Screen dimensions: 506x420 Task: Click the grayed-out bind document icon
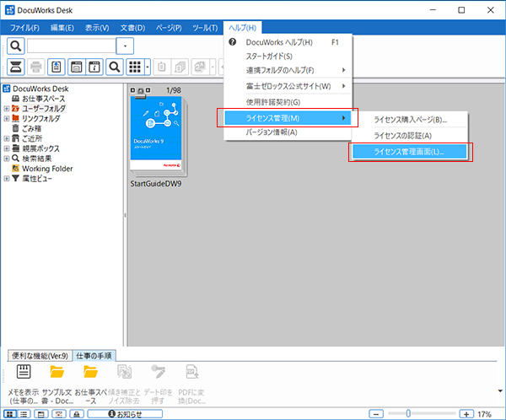pyautogui.click(x=162, y=67)
